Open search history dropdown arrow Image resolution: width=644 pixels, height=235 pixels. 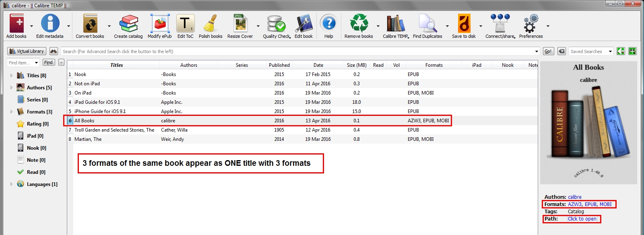coord(537,52)
